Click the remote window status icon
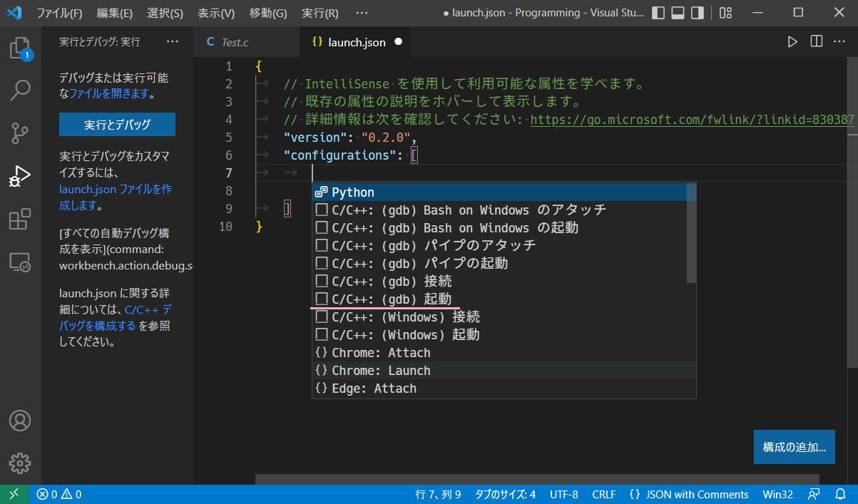858x504 pixels. coord(14,495)
